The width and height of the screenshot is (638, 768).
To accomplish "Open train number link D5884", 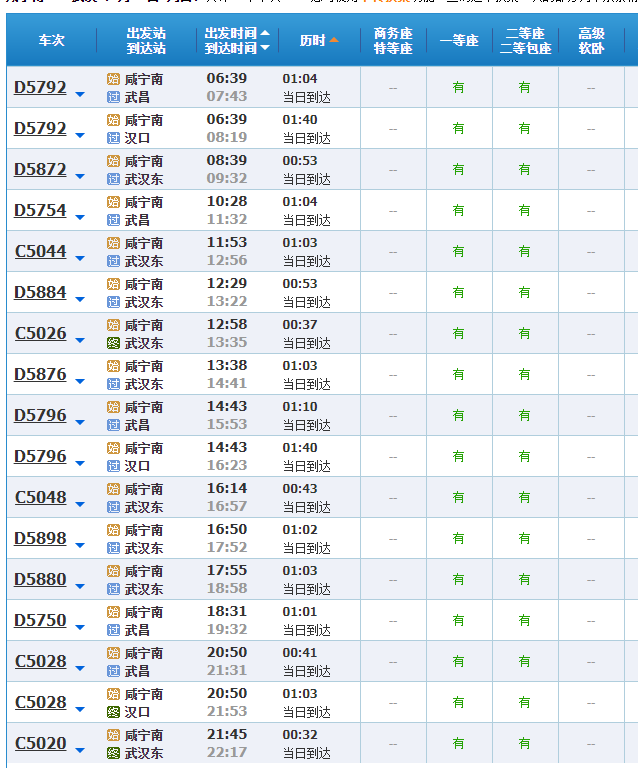I will tap(40, 292).
